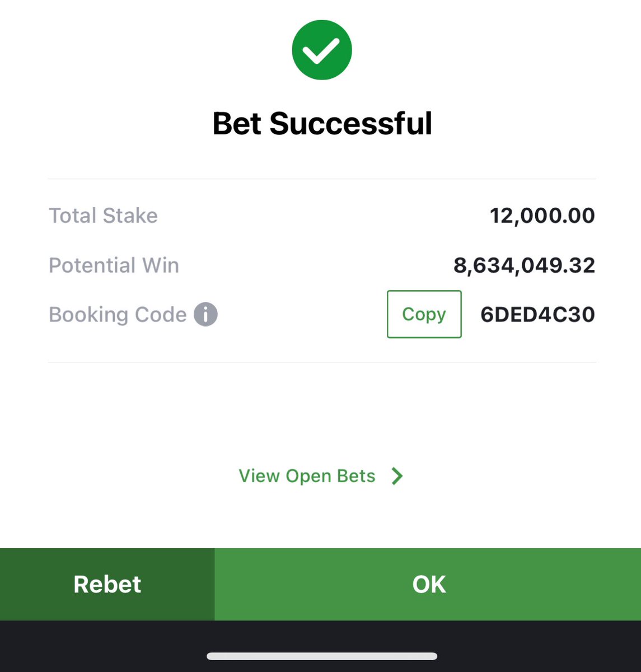This screenshot has width=641, height=672.
Task: Select the 8,634,049.32 potential win value
Action: (x=524, y=265)
